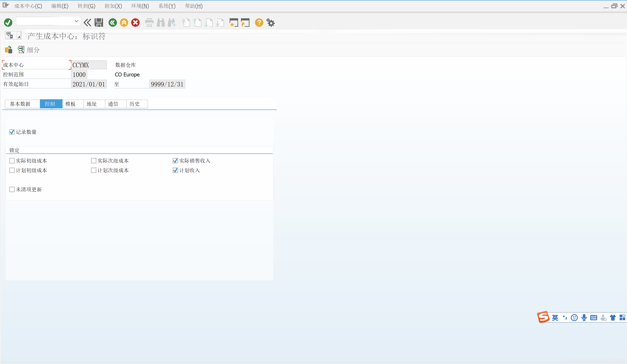Open the 地址 tab

(x=92, y=104)
